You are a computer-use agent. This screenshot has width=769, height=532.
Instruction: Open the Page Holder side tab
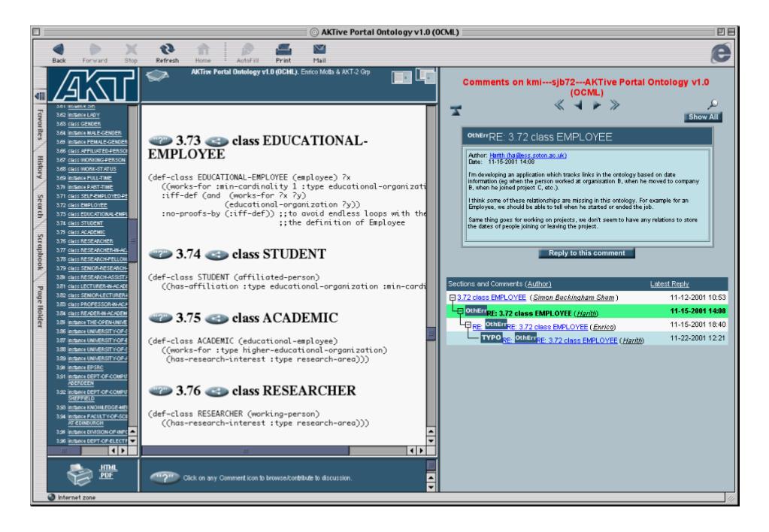pyautogui.click(x=40, y=307)
